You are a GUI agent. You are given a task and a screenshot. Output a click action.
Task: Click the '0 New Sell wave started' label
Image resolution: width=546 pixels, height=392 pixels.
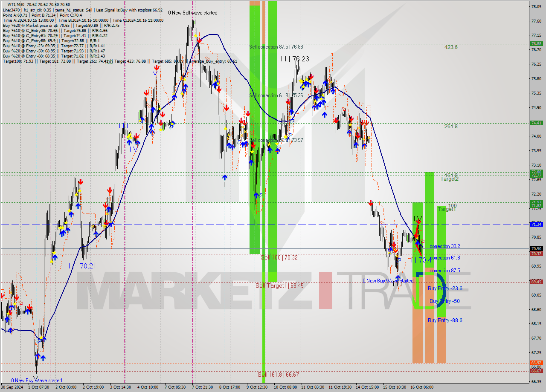point(193,13)
